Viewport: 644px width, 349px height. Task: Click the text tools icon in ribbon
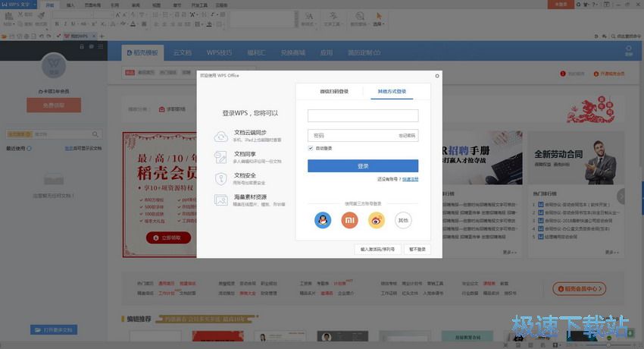[x=333, y=16]
